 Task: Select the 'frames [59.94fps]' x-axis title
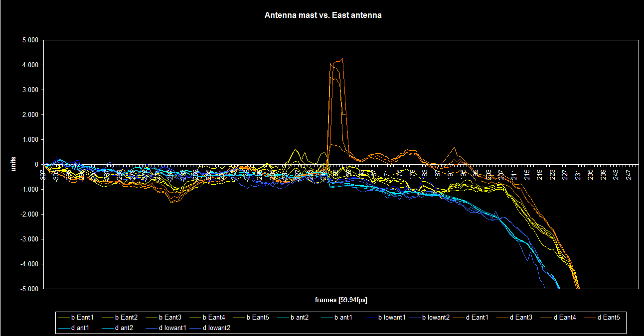coord(341,300)
